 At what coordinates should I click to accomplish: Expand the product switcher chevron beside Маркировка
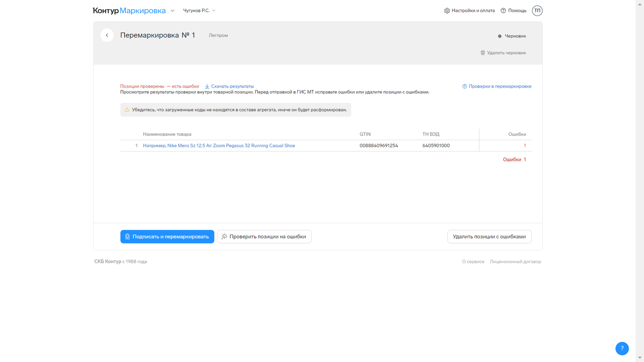[173, 10]
